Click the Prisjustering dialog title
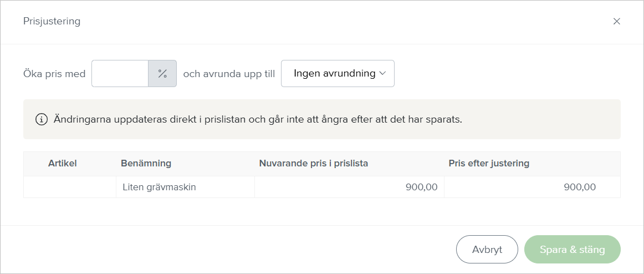This screenshot has width=644, height=274. pyautogui.click(x=52, y=22)
